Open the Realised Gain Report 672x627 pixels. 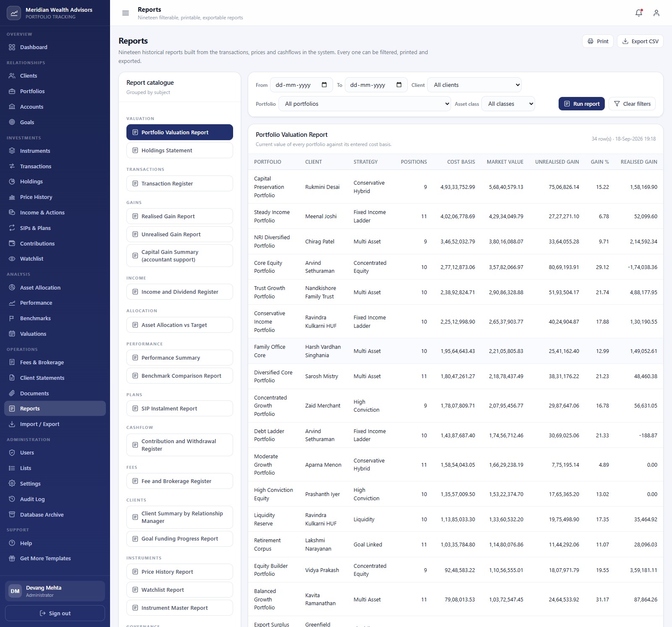click(180, 217)
